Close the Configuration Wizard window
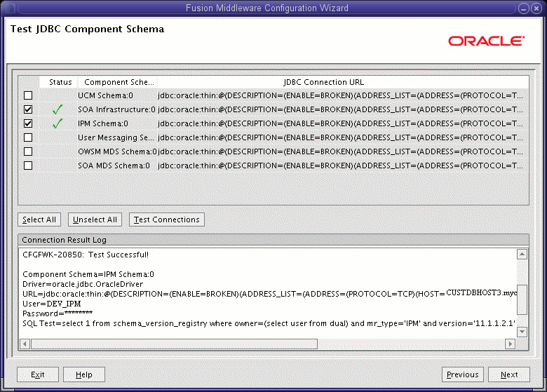The image size is (547, 392). click(536, 8)
